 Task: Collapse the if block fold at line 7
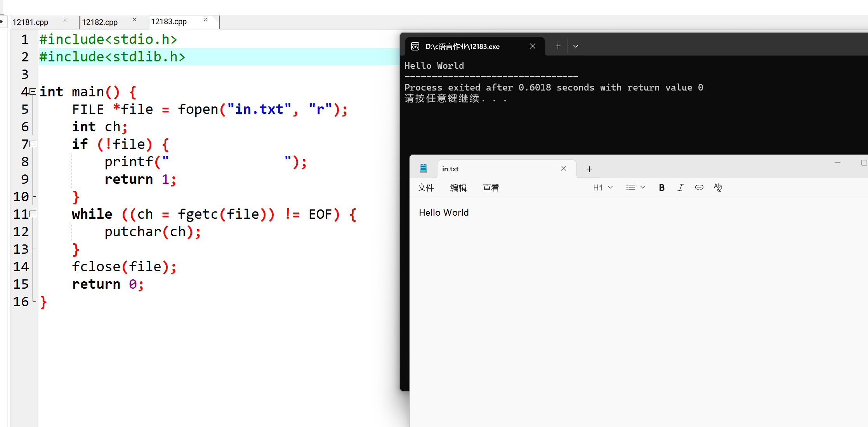tap(33, 144)
